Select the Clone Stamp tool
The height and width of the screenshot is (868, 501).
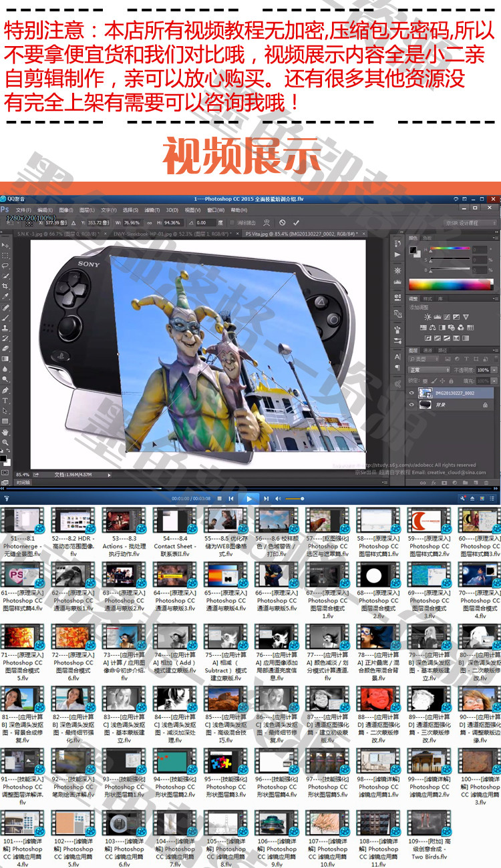pyautogui.click(x=5, y=328)
